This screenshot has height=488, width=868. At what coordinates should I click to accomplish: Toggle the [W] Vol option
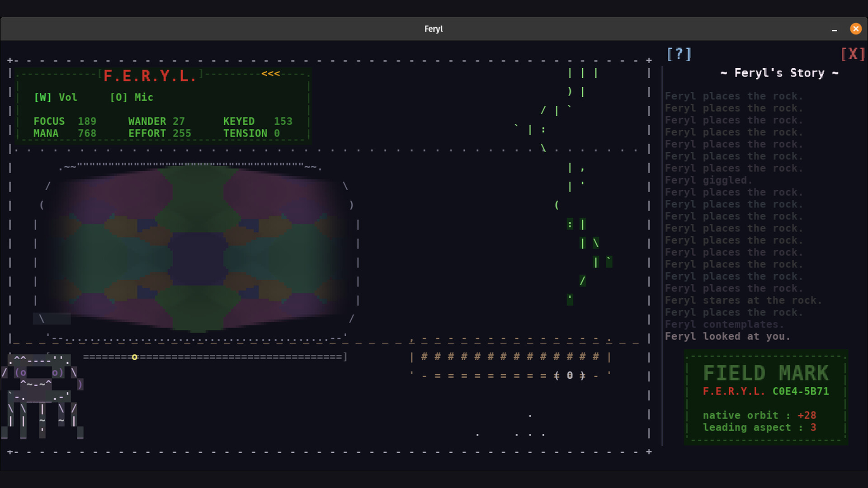(x=56, y=98)
